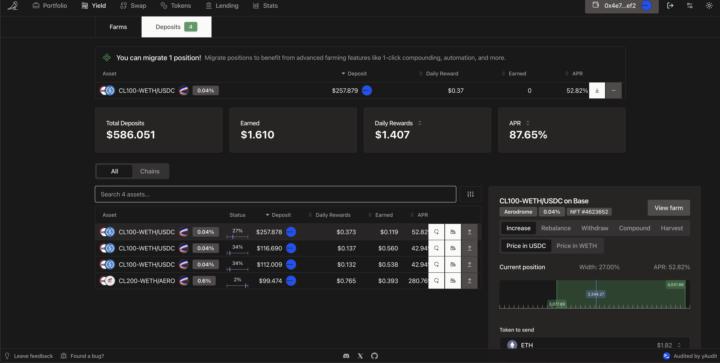The width and height of the screenshot is (720, 363).
Task: Go to Tokens in top navigation
Action: 176,6
